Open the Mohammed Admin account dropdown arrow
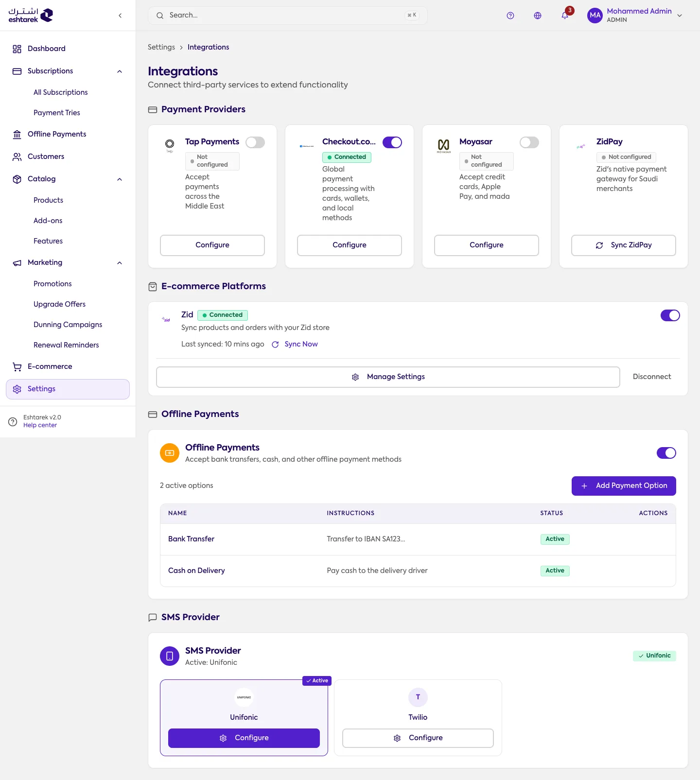This screenshot has width=700, height=780. click(x=680, y=16)
